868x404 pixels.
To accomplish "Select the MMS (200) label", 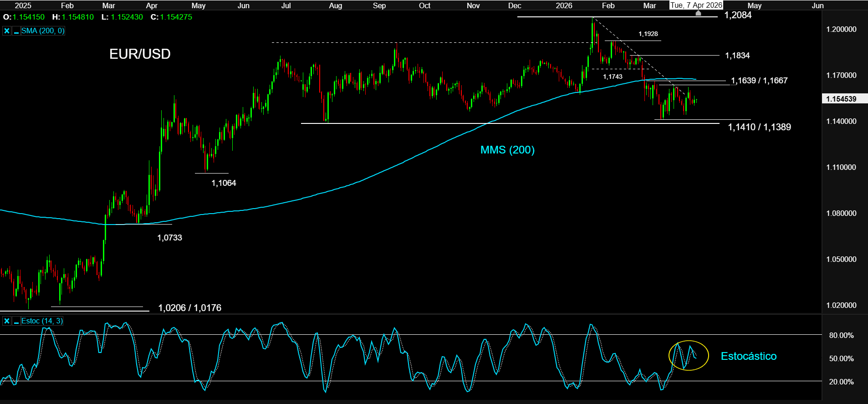I will coord(507,150).
